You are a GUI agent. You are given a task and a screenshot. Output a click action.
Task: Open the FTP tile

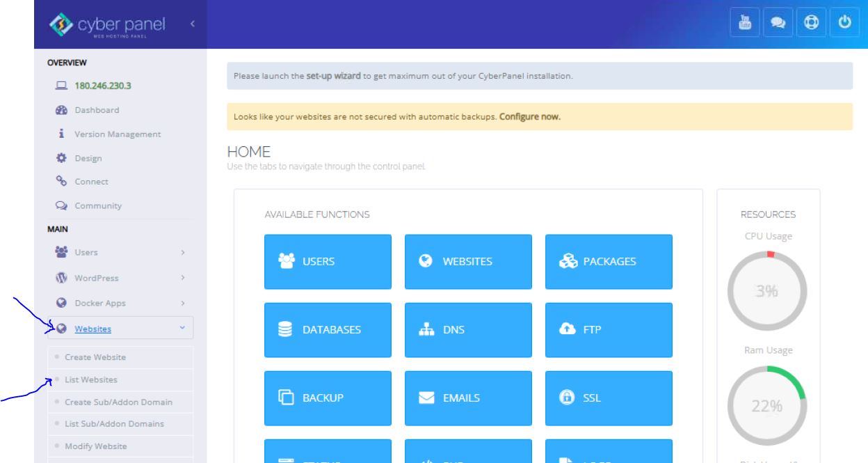[609, 331]
